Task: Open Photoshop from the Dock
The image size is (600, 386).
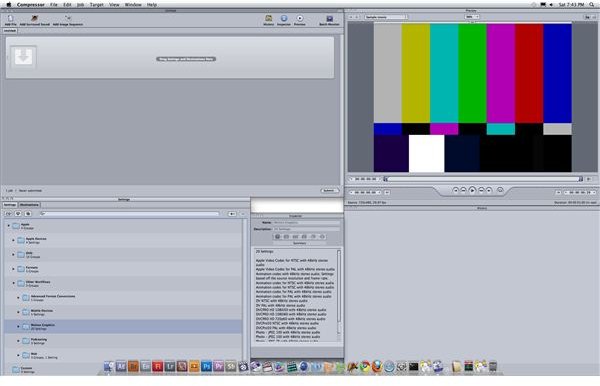Action: click(x=206, y=366)
